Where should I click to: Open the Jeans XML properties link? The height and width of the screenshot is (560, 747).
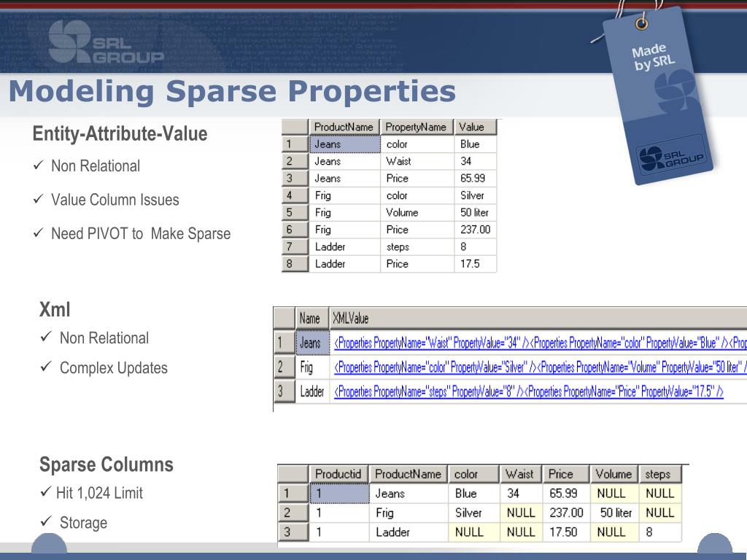point(541,343)
